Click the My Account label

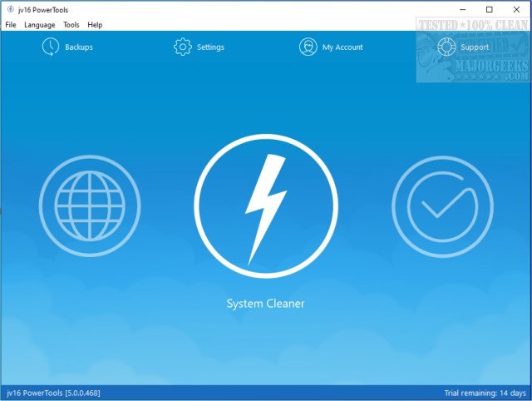[x=342, y=47]
